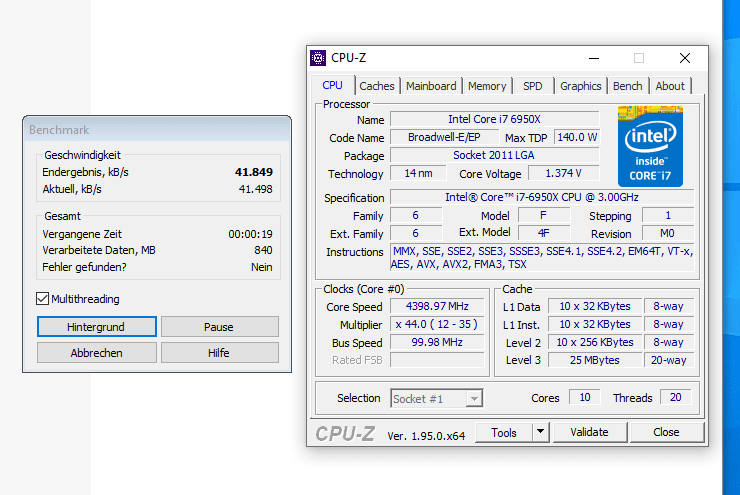The width and height of the screenshot is (740, 495).
Task: Click the Core Voltage value 1.374 V
Action: [563, 173]
